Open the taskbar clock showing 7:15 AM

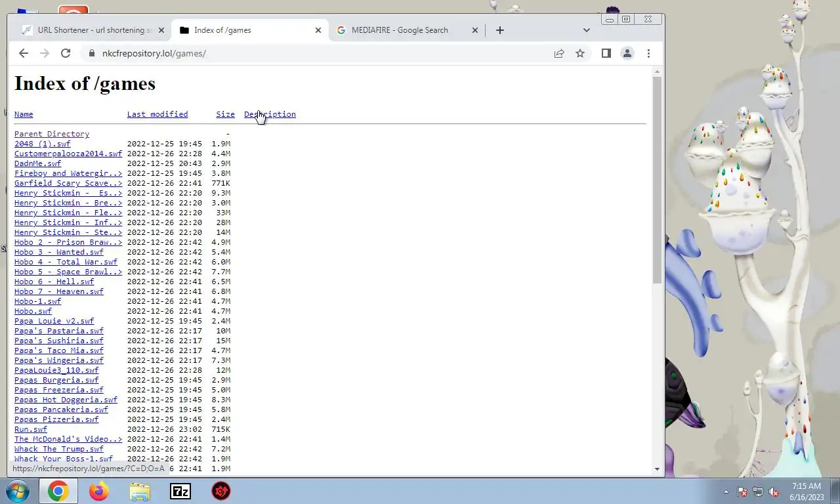[807, 492]
